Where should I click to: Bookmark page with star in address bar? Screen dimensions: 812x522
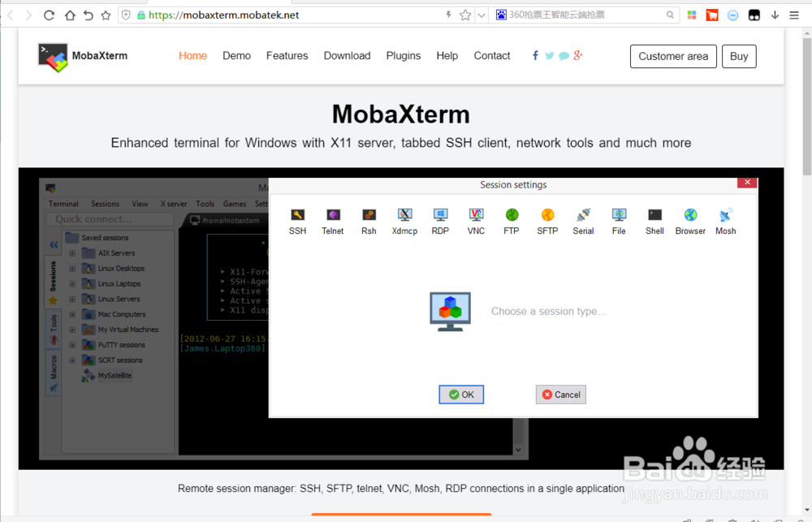click(x=465, y=15)
